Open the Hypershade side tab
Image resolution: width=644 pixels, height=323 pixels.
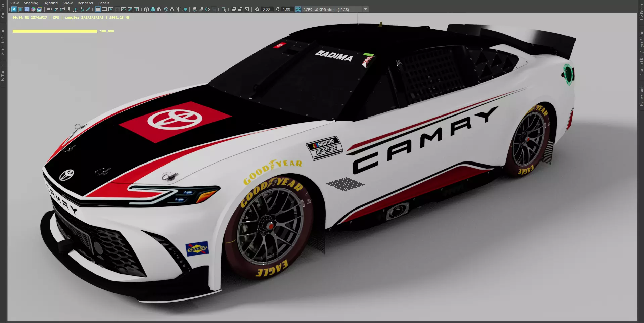(641, 95)
